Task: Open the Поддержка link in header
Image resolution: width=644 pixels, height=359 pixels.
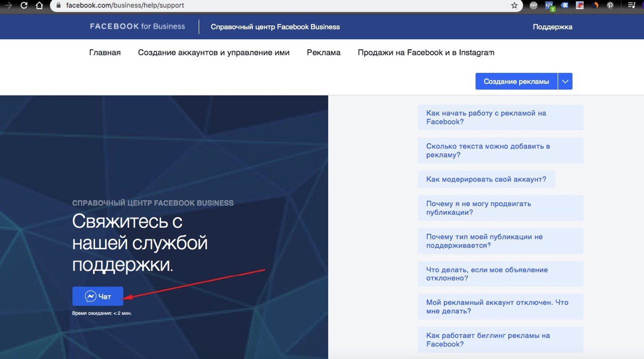Action: click(552, 27)
